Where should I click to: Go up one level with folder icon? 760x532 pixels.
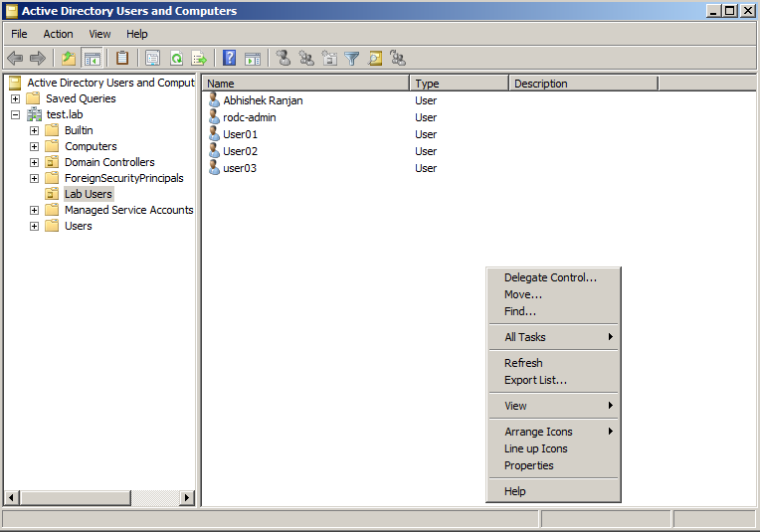pyautogui.click(x=69, y=58)
